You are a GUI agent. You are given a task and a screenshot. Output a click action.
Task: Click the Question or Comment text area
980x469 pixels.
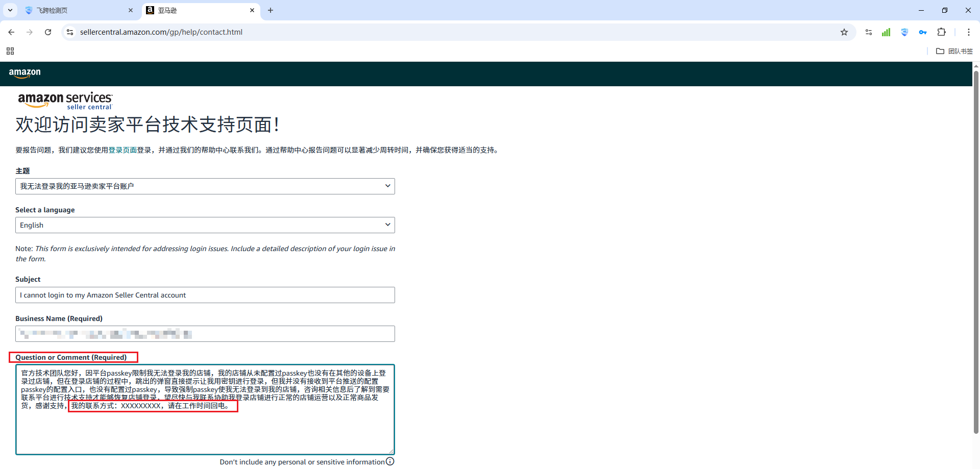click(205, 409)
